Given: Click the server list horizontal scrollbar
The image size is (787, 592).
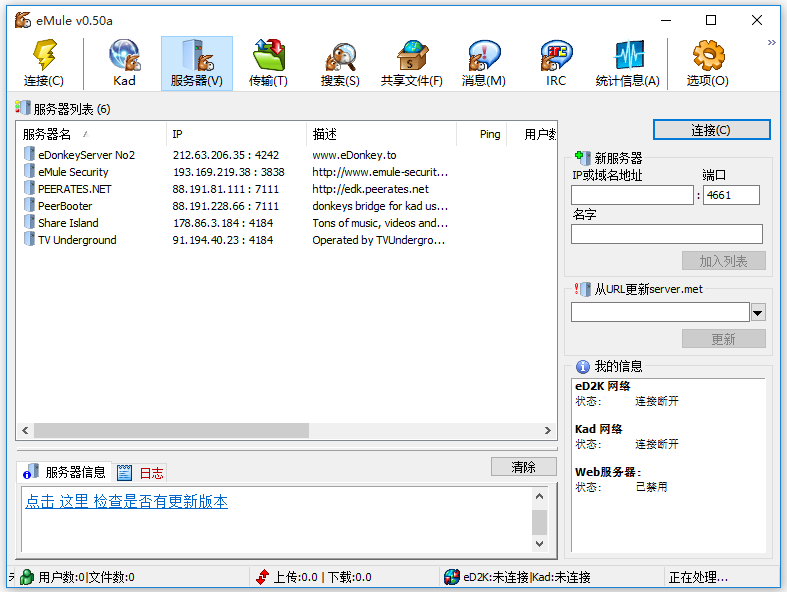Looking at the screenshot, I should (286, 431).
